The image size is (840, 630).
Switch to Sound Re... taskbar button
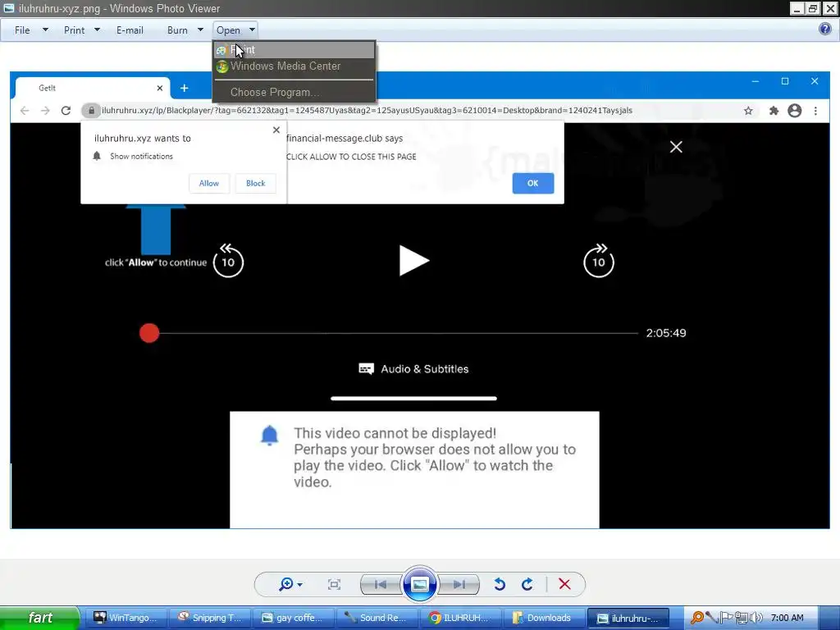tap(377, 618)
